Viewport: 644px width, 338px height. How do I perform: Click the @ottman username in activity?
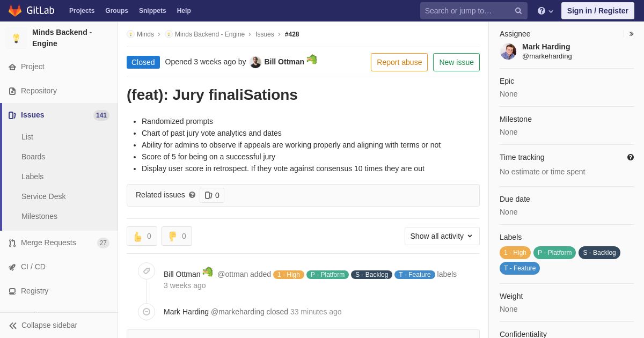232,274
